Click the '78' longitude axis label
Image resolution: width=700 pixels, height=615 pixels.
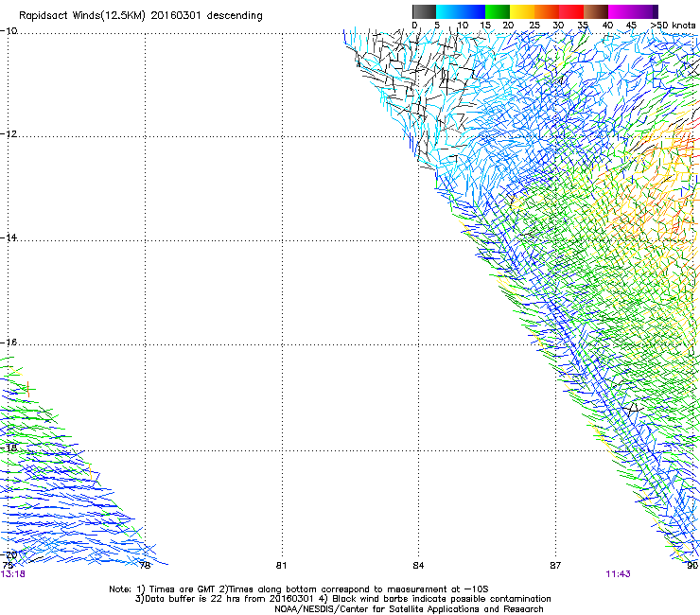(145, 566)
